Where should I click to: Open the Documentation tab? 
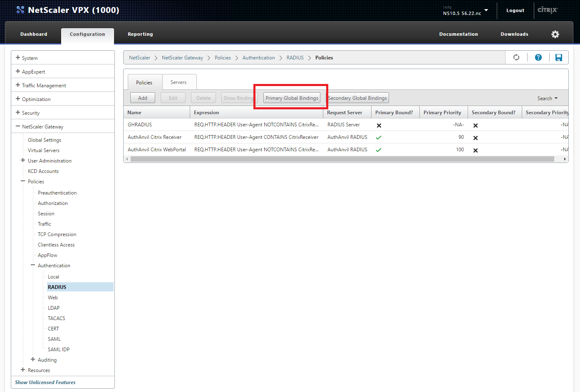click(459, 34)
